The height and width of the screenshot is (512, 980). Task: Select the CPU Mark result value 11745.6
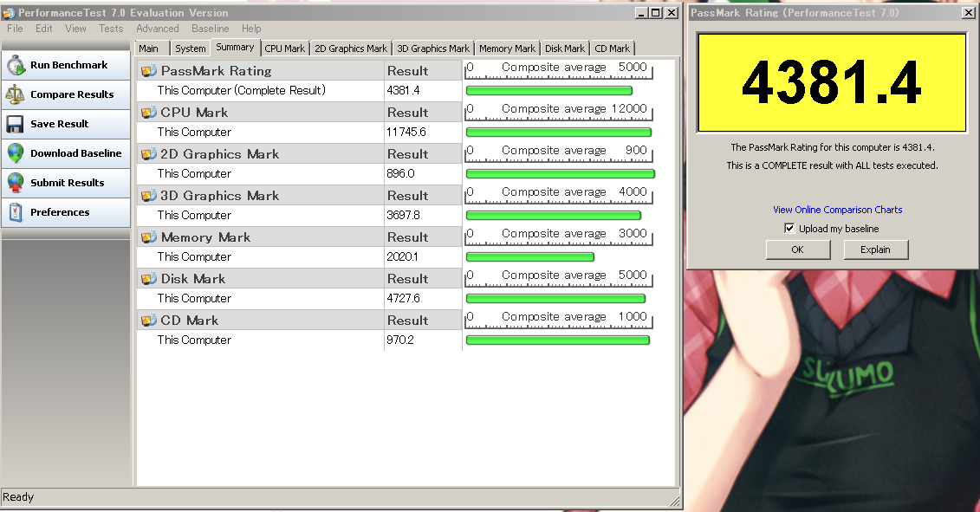point(406,133)
